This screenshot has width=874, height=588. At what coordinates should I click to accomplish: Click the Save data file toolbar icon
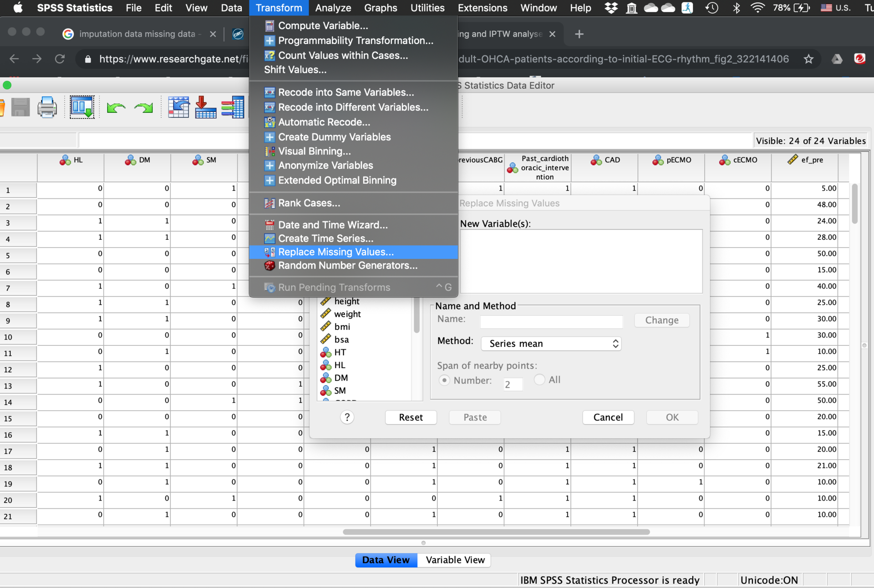[x=20, y=108]
